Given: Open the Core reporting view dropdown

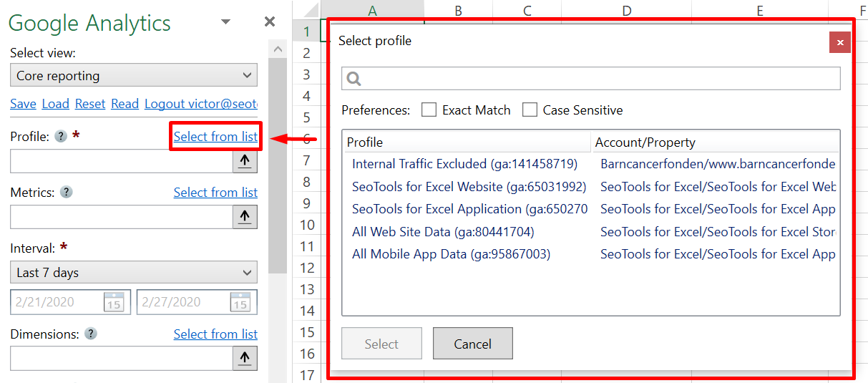Looking at the screenshot, I should tap(134, 76).
